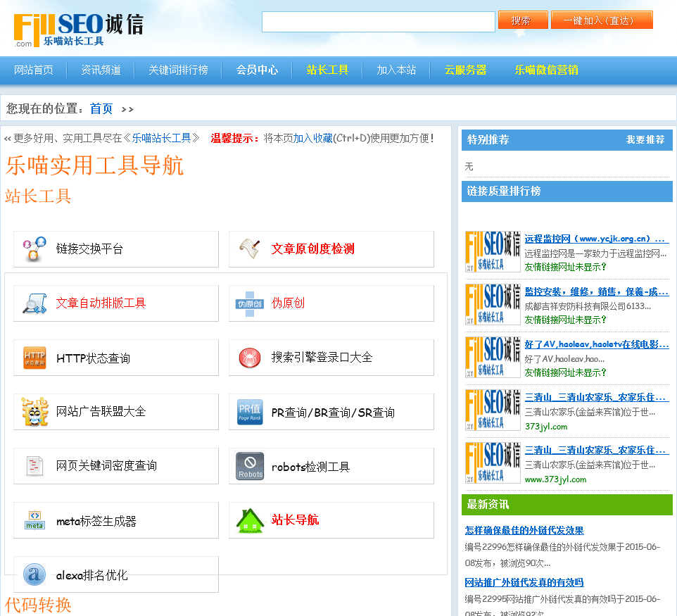
Task: Open the 伪原创 tool link
Action: [288, 303]
